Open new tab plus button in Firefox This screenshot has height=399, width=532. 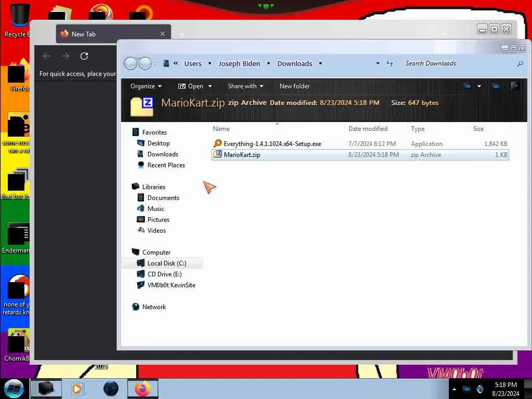[182, 34]
